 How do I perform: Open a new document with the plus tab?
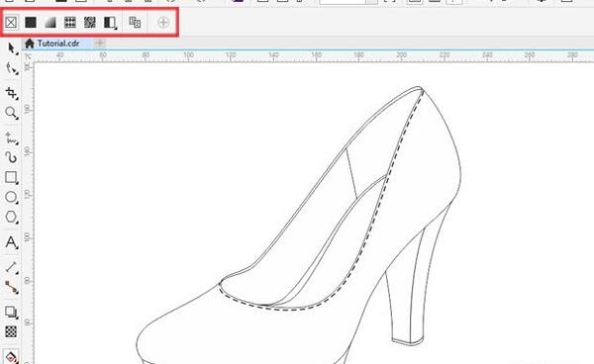[x=100, y=44]
